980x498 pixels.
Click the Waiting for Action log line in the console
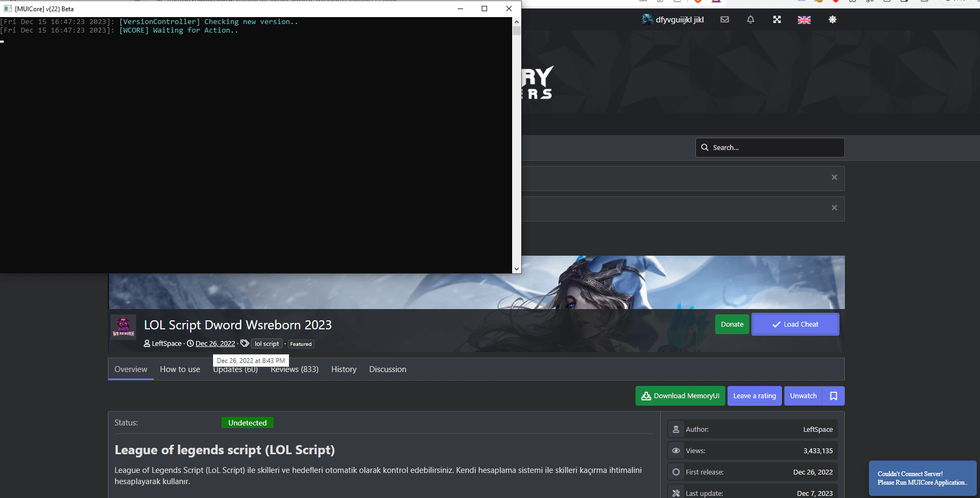(x=119, y=30)
